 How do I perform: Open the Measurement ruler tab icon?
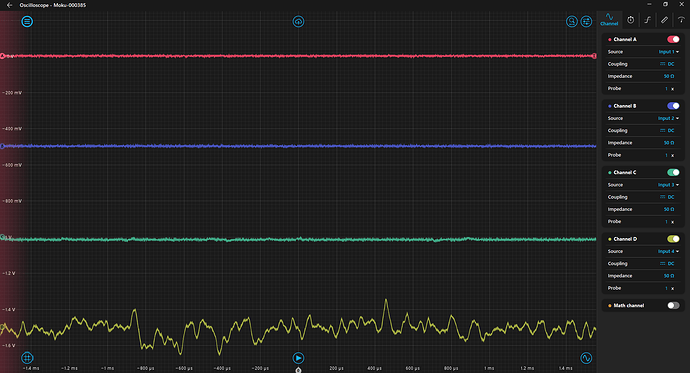pos(664,20)
